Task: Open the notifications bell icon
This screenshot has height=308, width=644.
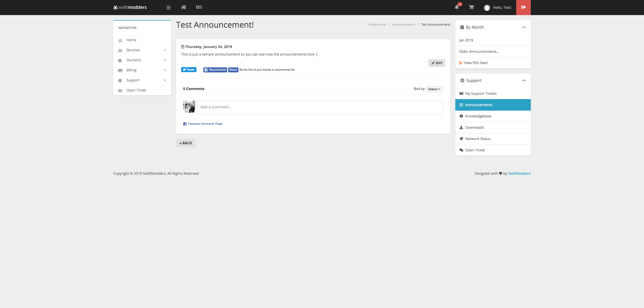Action: (457, 7)
